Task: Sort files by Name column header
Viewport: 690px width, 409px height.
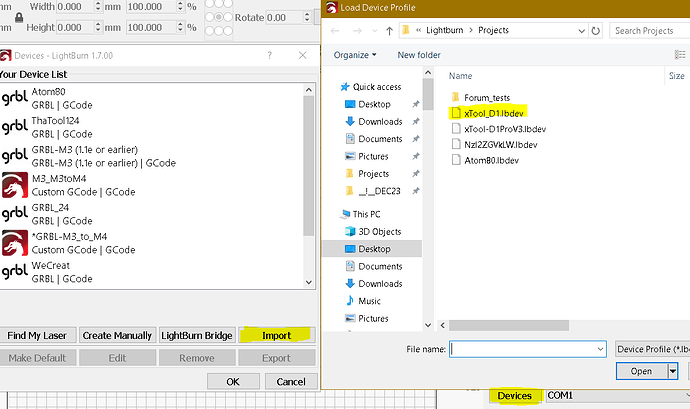Action: [x=460, y=76]
